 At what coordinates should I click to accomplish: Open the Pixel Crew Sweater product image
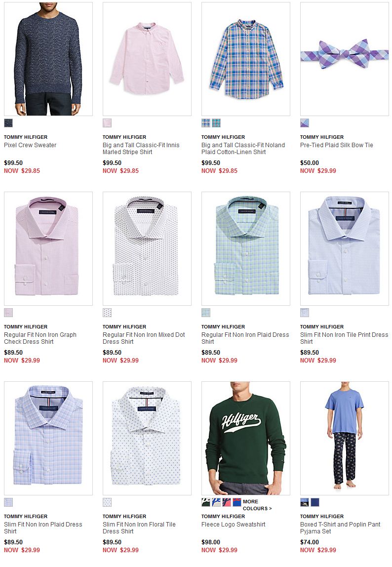tap(48, 59)
